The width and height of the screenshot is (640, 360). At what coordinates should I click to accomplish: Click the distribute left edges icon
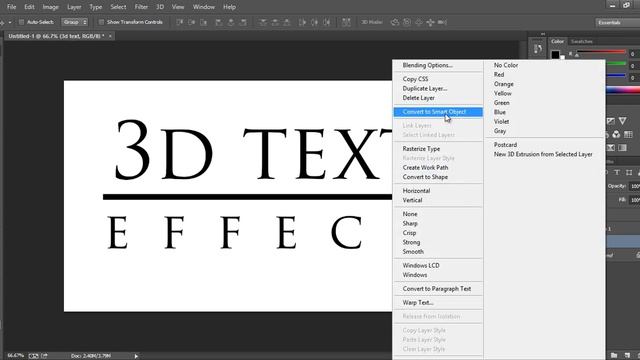pos(302,22)
